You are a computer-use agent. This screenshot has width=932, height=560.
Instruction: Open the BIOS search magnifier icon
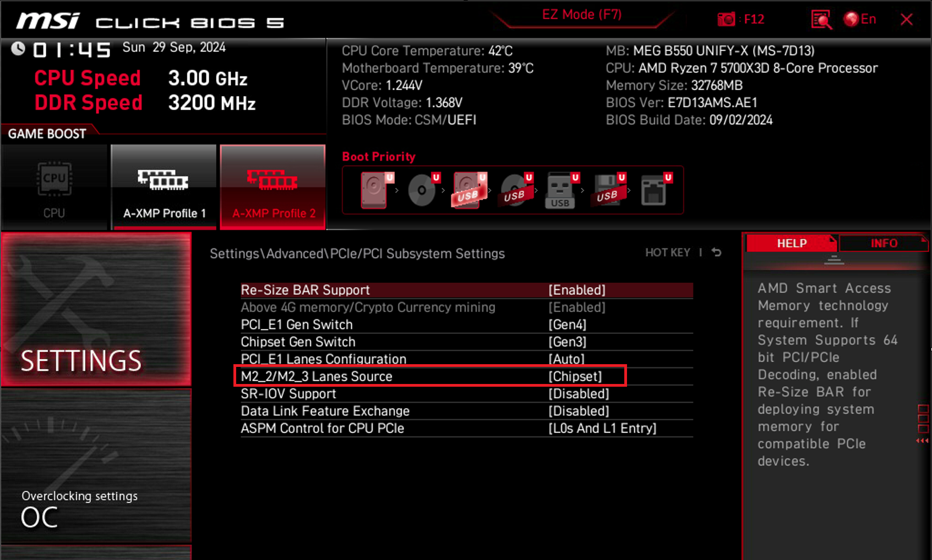(x=821, y=20)
